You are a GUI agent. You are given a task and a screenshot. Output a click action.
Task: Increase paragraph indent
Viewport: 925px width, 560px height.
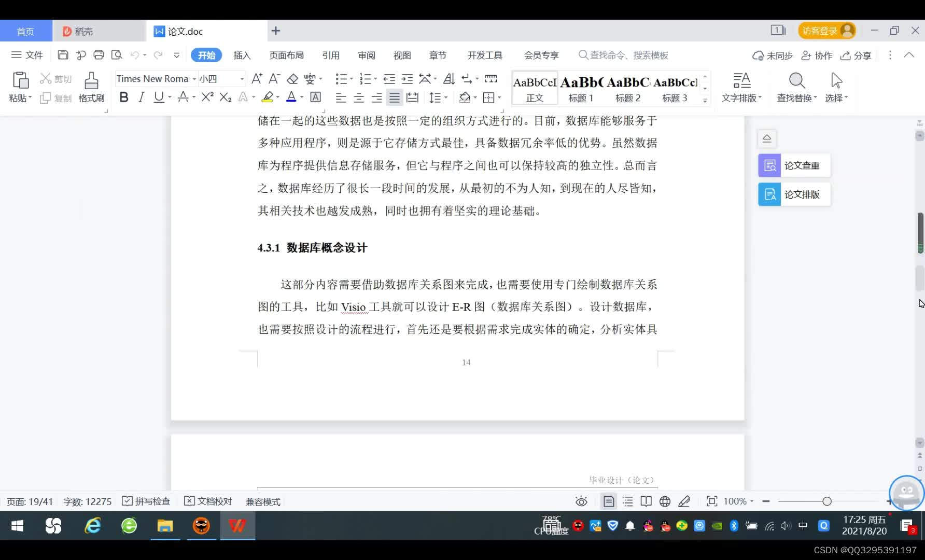click(407, 79)
